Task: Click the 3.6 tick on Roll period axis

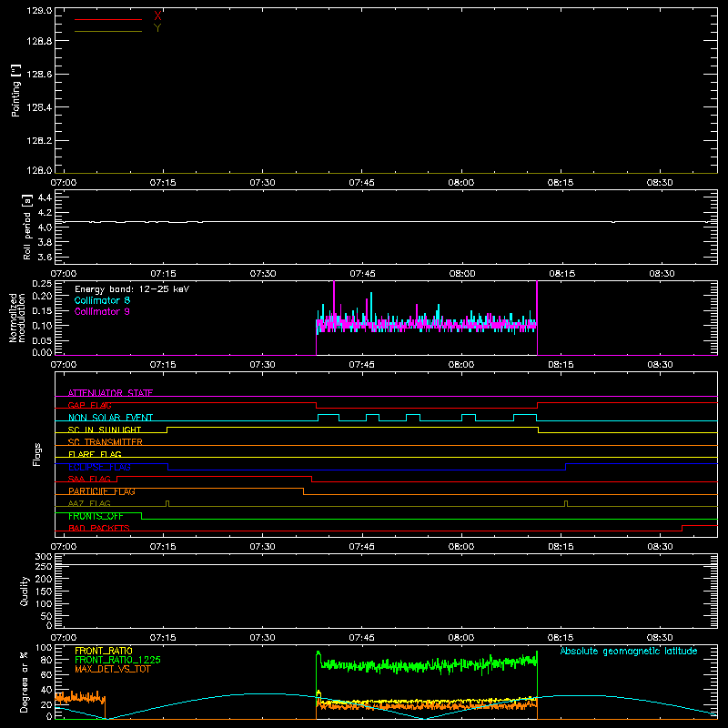Action: pyautogui.click(x=45, y=257)
